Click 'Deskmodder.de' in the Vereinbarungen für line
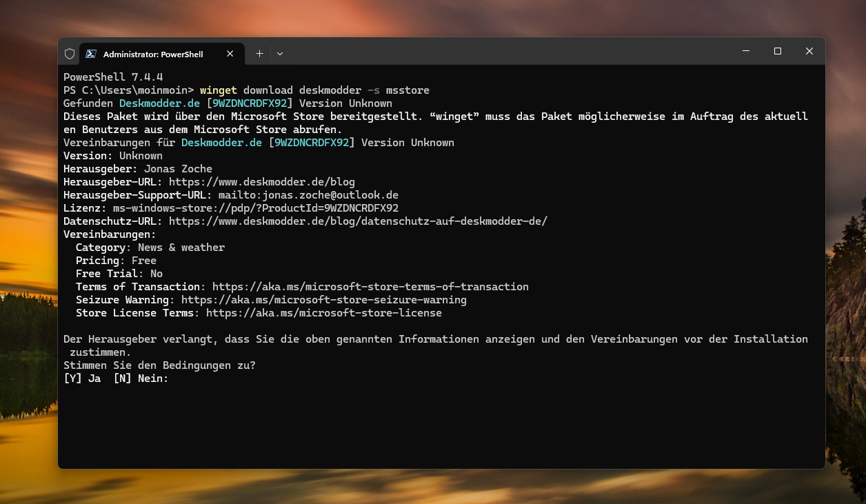 [x=221, y=143]
